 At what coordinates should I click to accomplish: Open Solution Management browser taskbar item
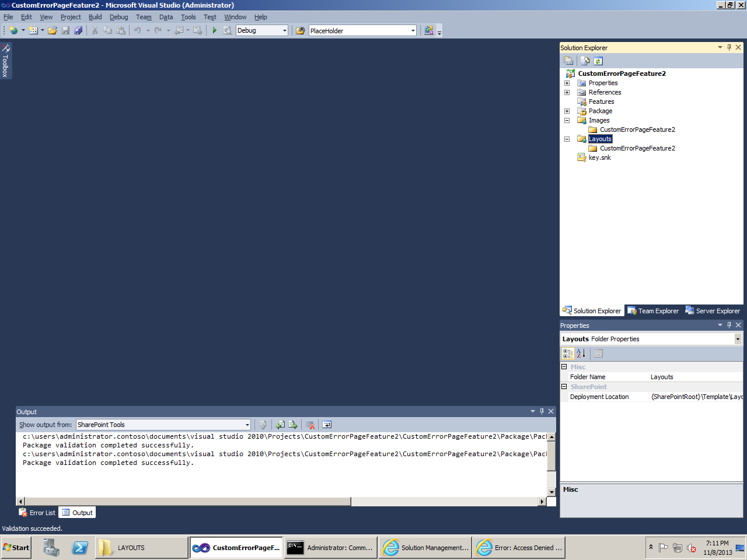click(425, 548)
